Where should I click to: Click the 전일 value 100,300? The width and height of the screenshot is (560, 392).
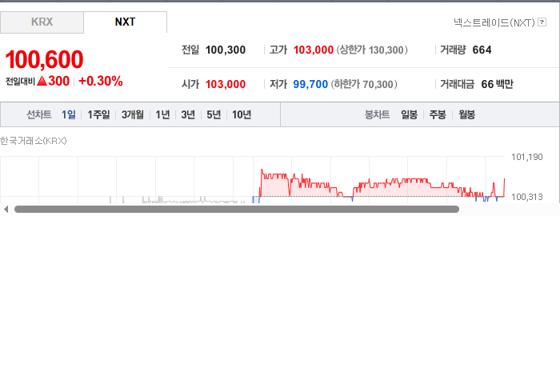click(226, 50)
